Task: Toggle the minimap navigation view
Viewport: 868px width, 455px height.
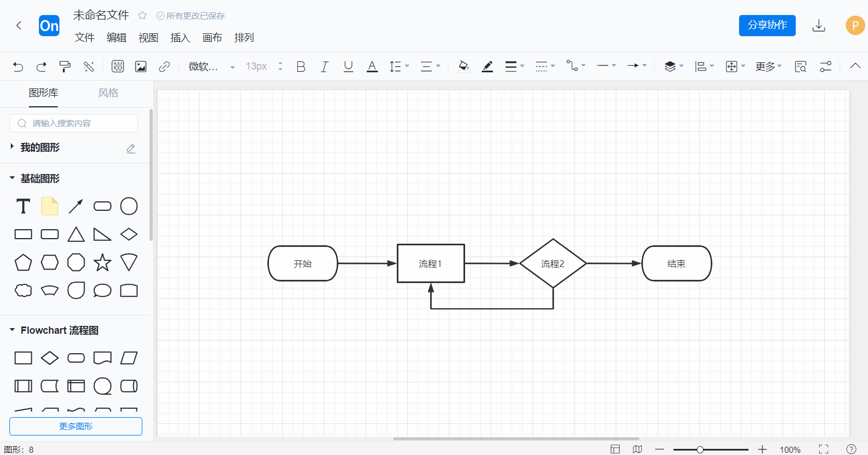Action: [x=637, y=449]
